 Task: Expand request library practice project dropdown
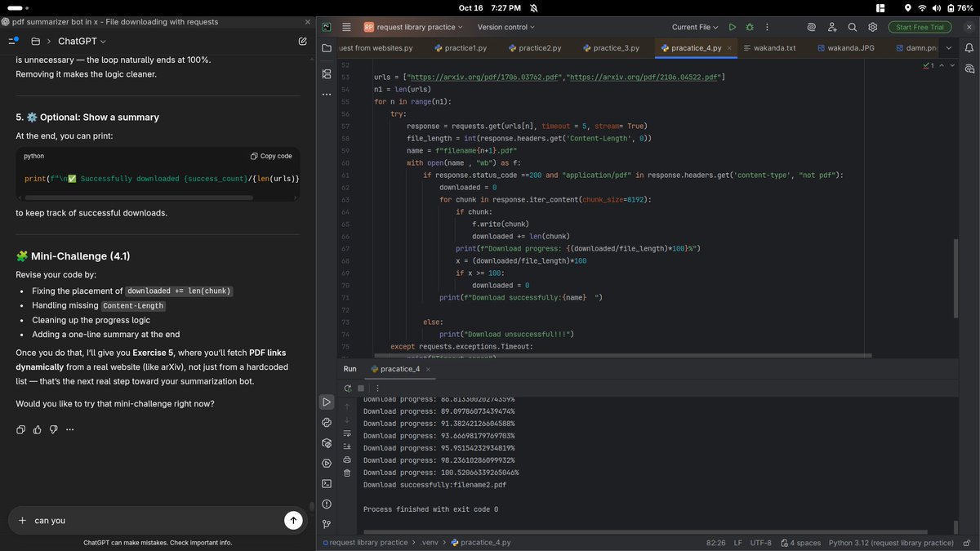click(413, 27)
